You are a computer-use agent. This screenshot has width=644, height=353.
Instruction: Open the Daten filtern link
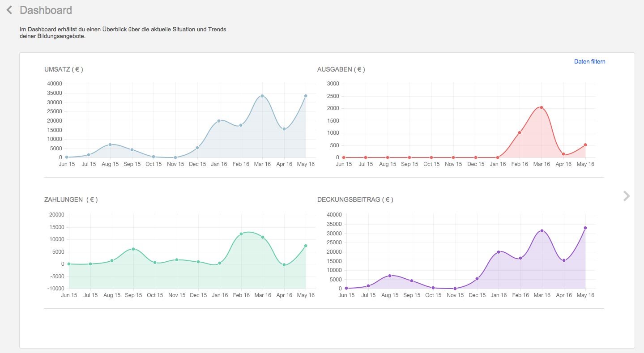pos(589,62)
